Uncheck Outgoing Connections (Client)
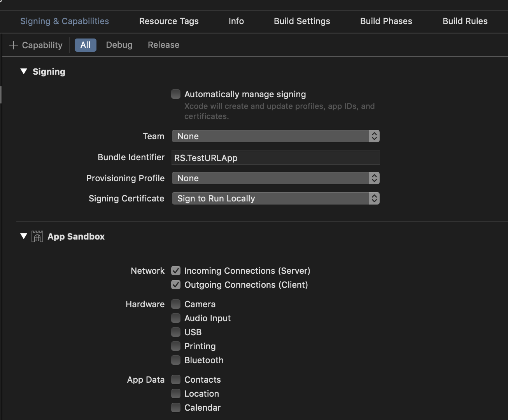Viewport: 508px width, 420px height. (176, 285)
